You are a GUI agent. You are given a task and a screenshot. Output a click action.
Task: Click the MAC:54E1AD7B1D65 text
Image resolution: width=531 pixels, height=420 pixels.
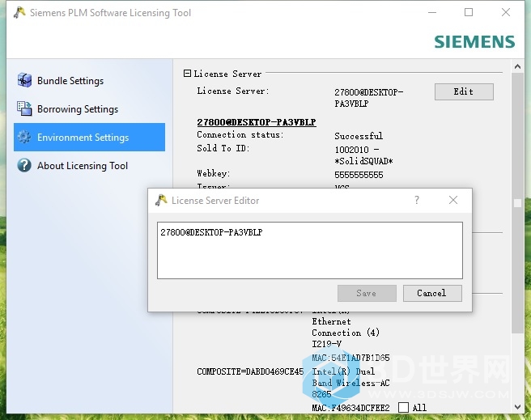tap(350, 358)
